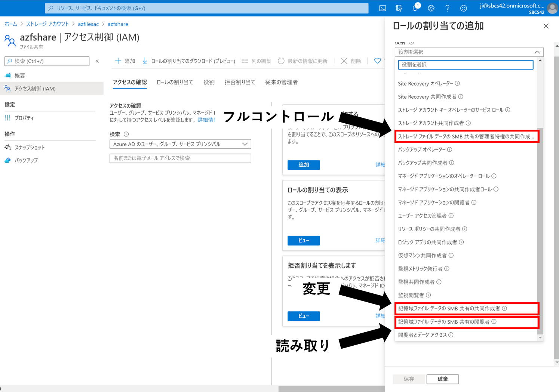Switch to 拒否割り当て tab

click(240, 82)
